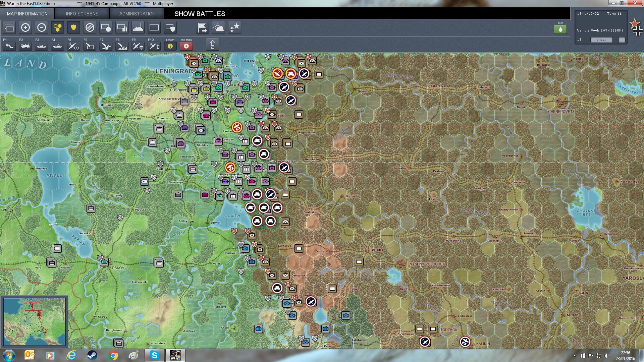Open Outlook from the taskbar

coord(30,355)
